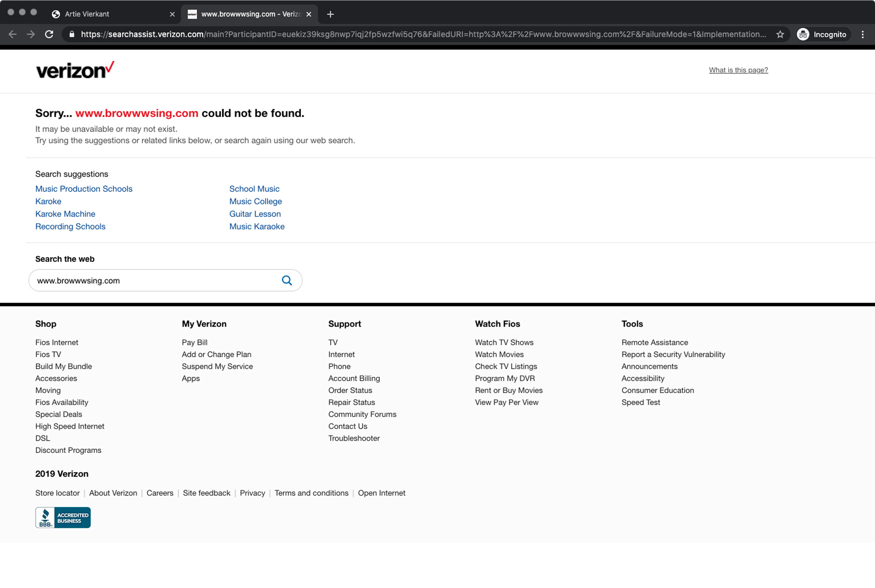Image resolution: width=875 pixels, height=588 pixels.
Task: Reload the page with the refresh icon
Action: click(49, 34)
